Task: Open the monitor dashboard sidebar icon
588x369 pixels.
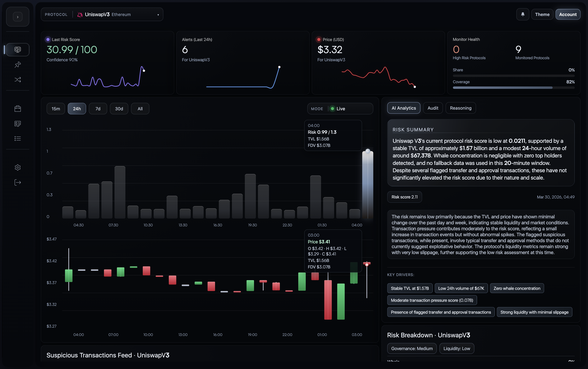Action: click(x=18, y=50)
